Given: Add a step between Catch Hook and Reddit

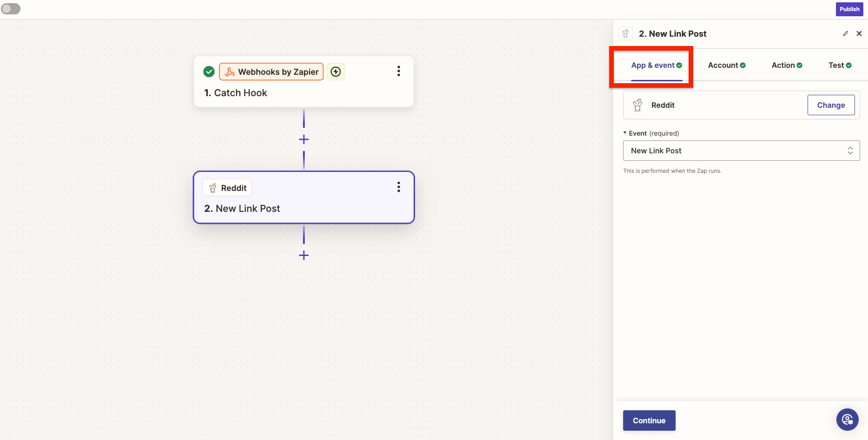Looking at the screenshot, I should pos(304,139).
